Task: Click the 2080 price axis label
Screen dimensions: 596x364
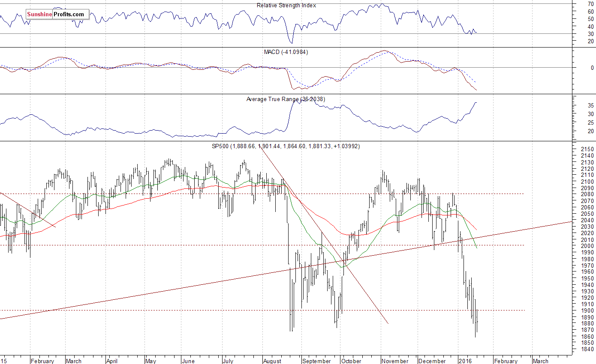Action: [587, 194]
